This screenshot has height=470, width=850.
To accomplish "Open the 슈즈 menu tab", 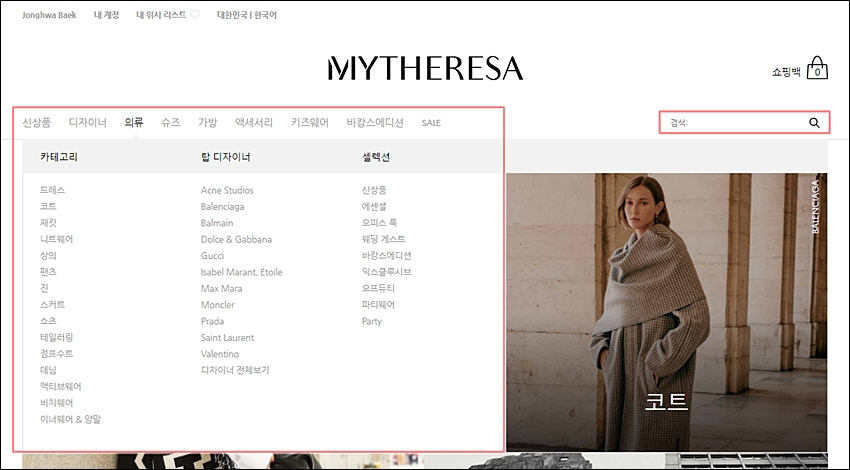I will (171, 123).
